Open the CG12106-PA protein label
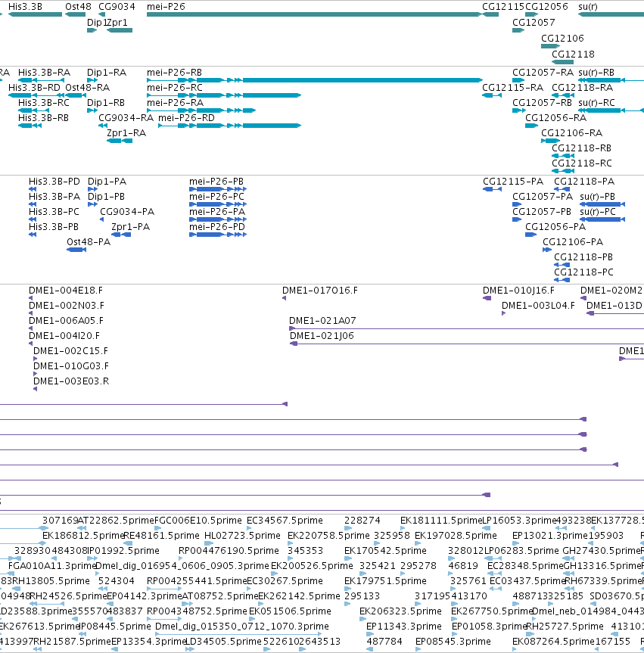 [x=573, y=242]
